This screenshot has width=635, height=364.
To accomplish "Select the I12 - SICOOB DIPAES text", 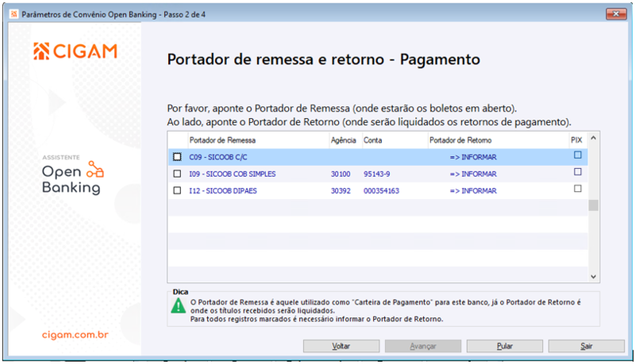I will pos(223,191).
